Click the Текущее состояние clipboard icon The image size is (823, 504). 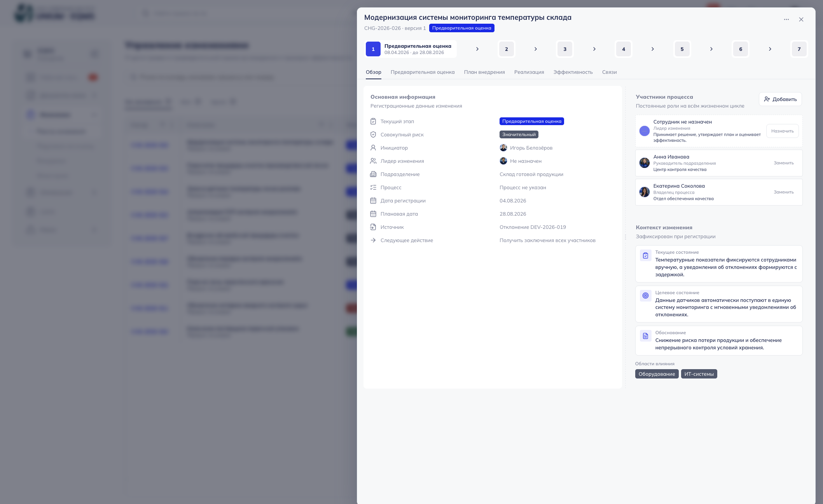[x=646, y=255]
